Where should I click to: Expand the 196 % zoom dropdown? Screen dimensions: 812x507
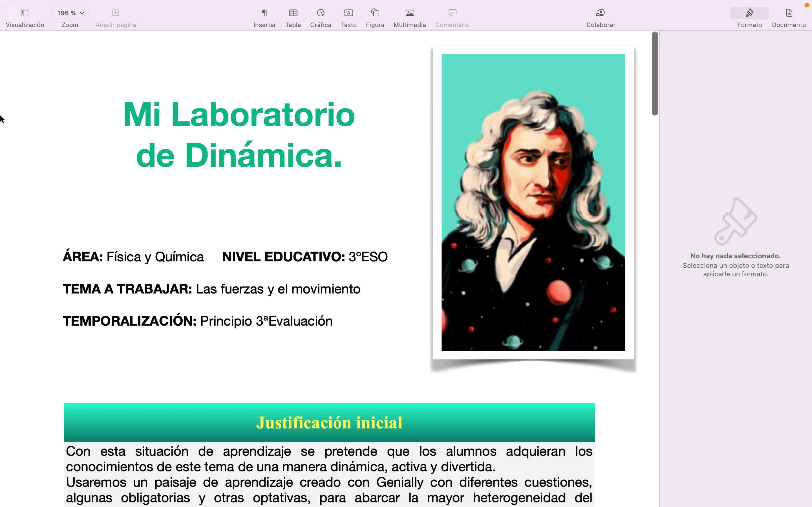[70, 13]
